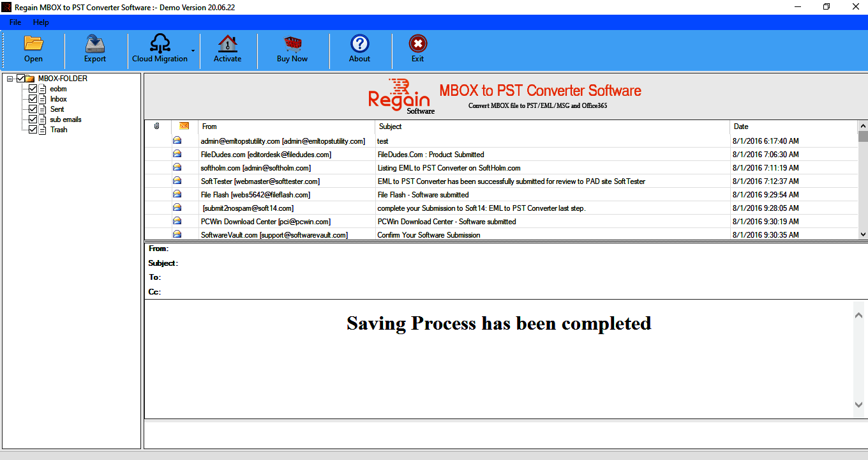868x460 pixels.
Task: Click date '8/1/2016 9:29:54 AM'
Action: [766, 195]
